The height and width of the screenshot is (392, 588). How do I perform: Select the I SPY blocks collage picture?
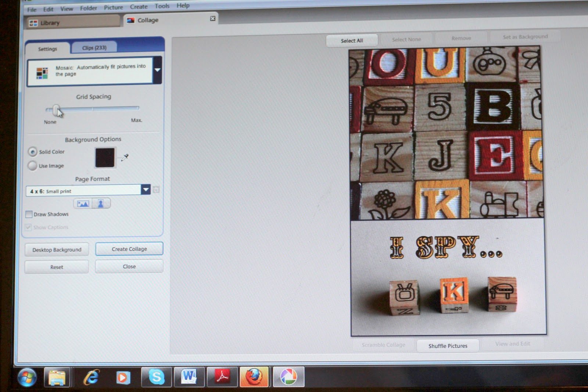[x=448, y=276]
